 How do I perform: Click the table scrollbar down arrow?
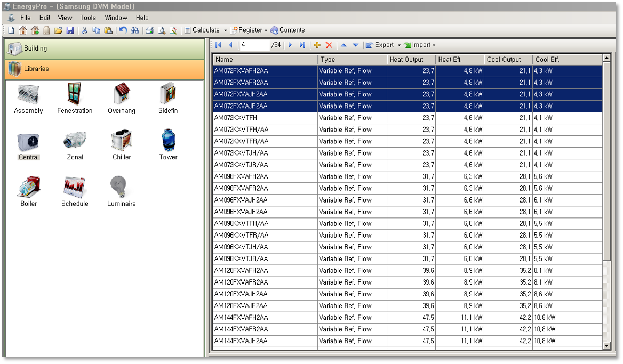[606, 346]
